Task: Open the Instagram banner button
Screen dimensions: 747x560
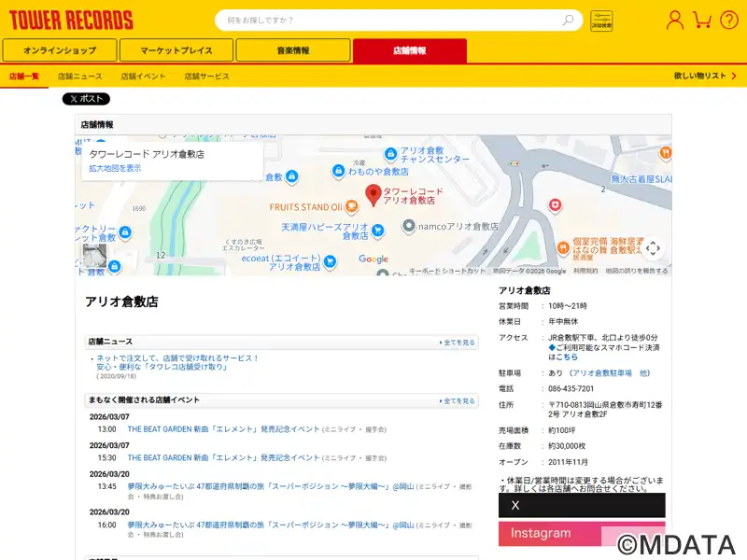Action: [581, 534]
